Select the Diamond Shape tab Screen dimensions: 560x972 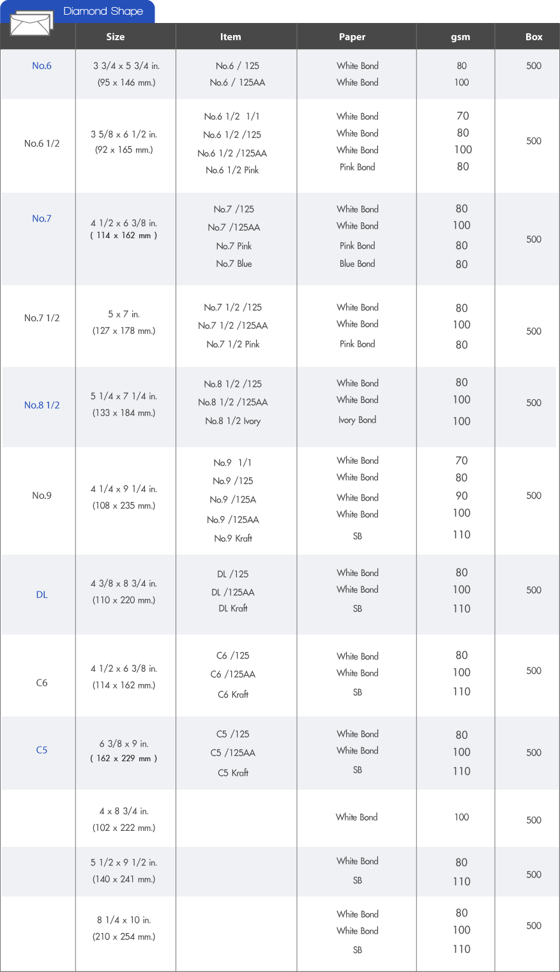click(x=103, y=11)
